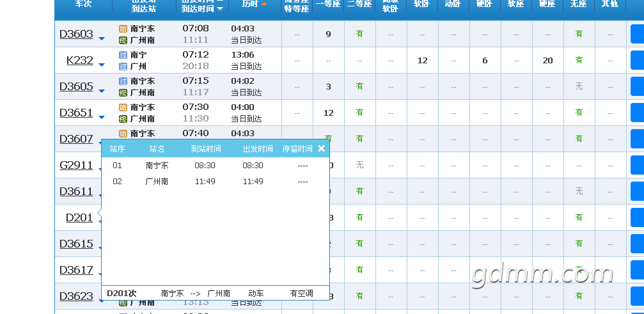Click first class seat count 9 for D3603
644x314 pixels.
click(x=328, y=34)
